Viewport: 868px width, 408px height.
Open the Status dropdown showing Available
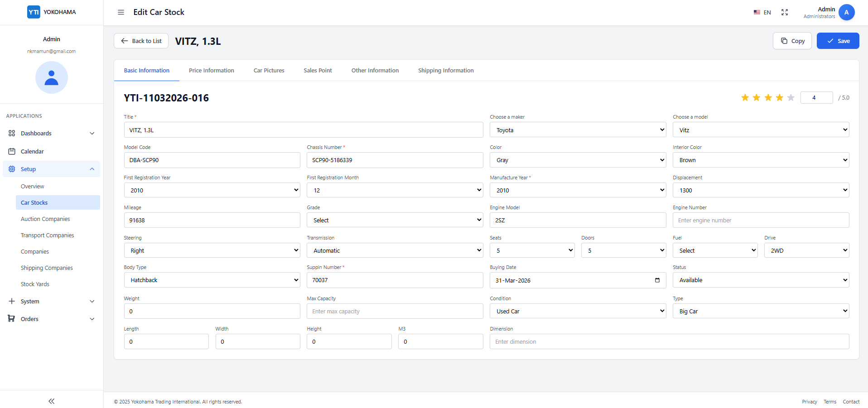tap(761, 280)
